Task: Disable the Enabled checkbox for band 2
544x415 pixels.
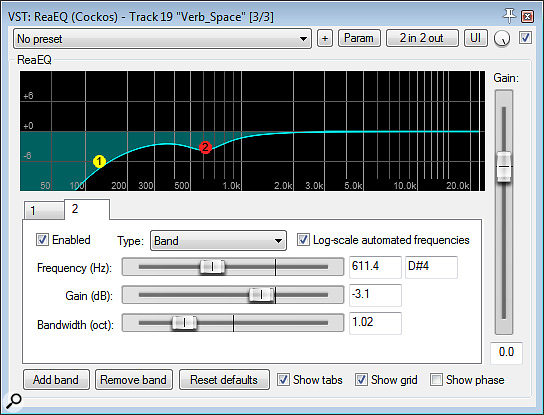Action: (42, 240)
